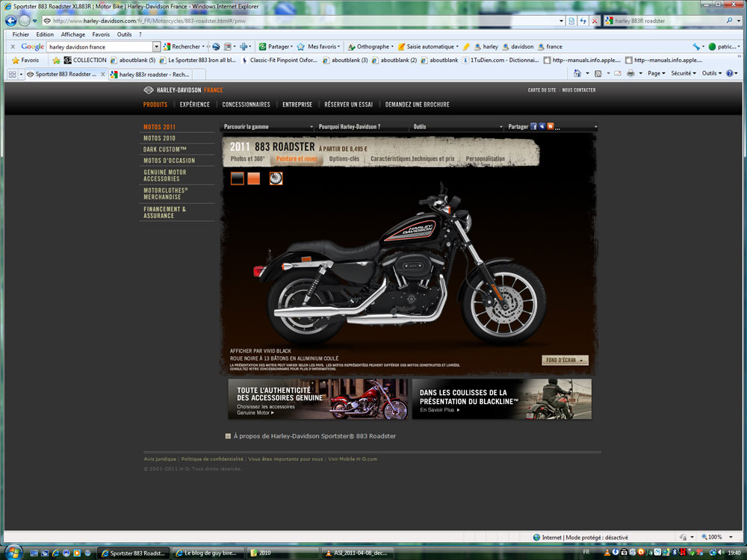Click the search magnifier icon
The height and width of the screenshot is (560, 747).
[729, 20]
